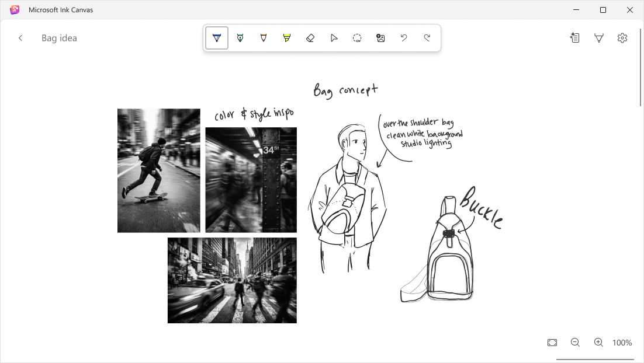This screenshot has width=644, height=363.
Task: Click the color & style inspo note
Action: [x=254, y=114]
